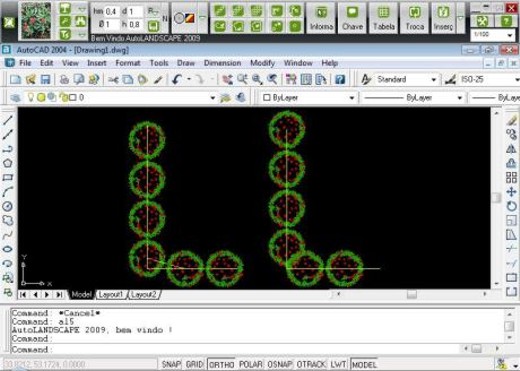Expand the Standard text style dropdown

[x=434, y=80]
